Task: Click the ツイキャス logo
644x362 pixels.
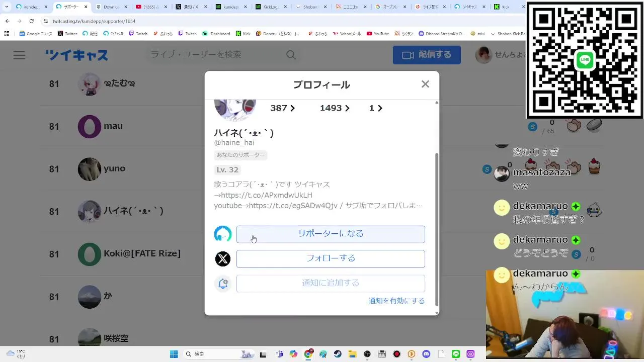Action: [77, 55]
